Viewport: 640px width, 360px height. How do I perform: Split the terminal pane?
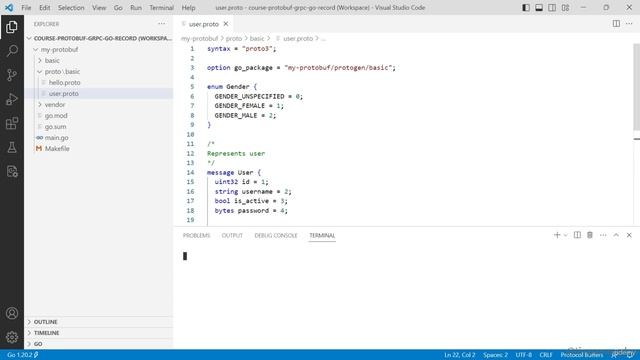pos(577,235)
